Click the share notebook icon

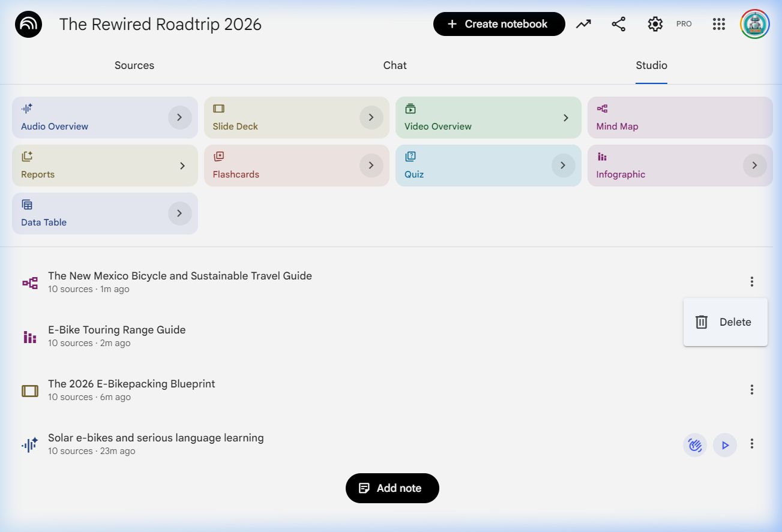click(x=619, y=24)
